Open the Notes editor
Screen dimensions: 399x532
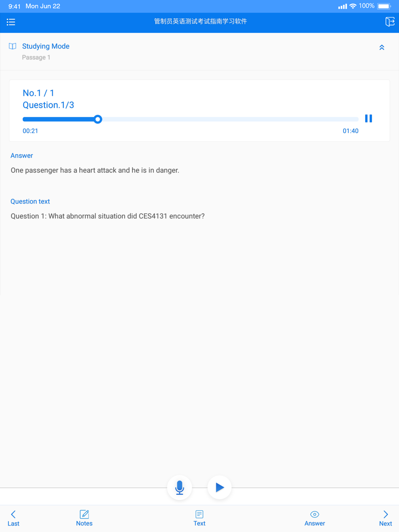pyautogui.click(x=84, y=518)
